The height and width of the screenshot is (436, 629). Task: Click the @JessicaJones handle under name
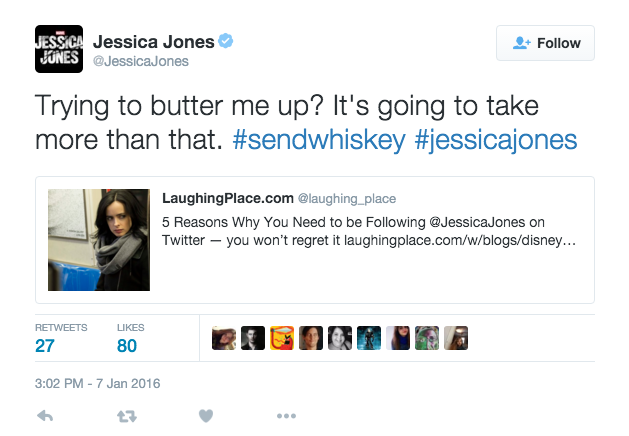(x=140, y=62)
